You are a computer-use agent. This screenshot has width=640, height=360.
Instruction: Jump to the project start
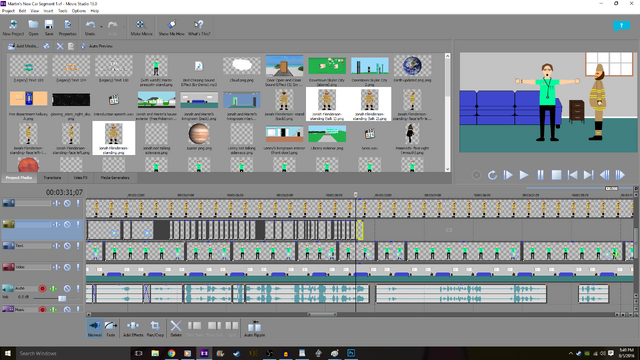pos(572,175)
